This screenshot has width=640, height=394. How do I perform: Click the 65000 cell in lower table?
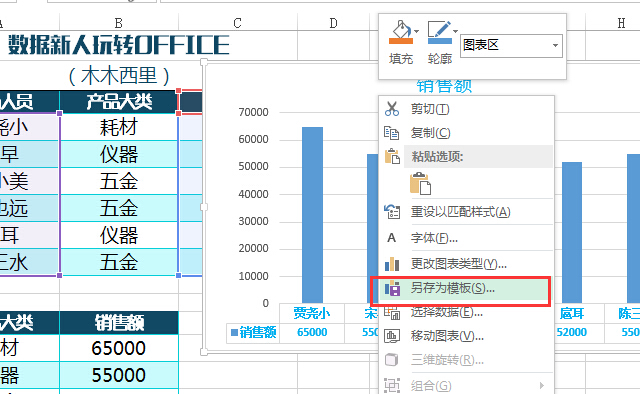point(119,348)
